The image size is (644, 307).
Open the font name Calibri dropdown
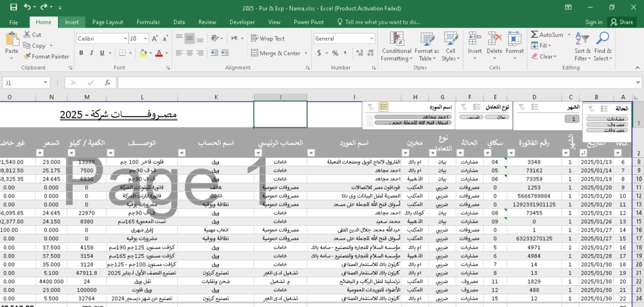(x=125, y=38)
